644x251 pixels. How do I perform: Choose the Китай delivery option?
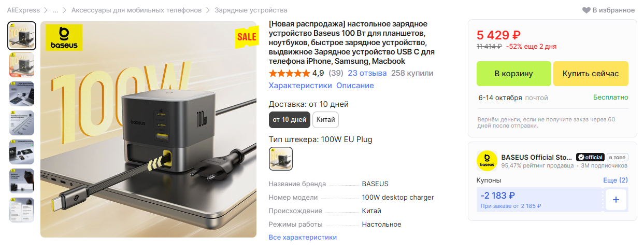(x=326, y=120)
